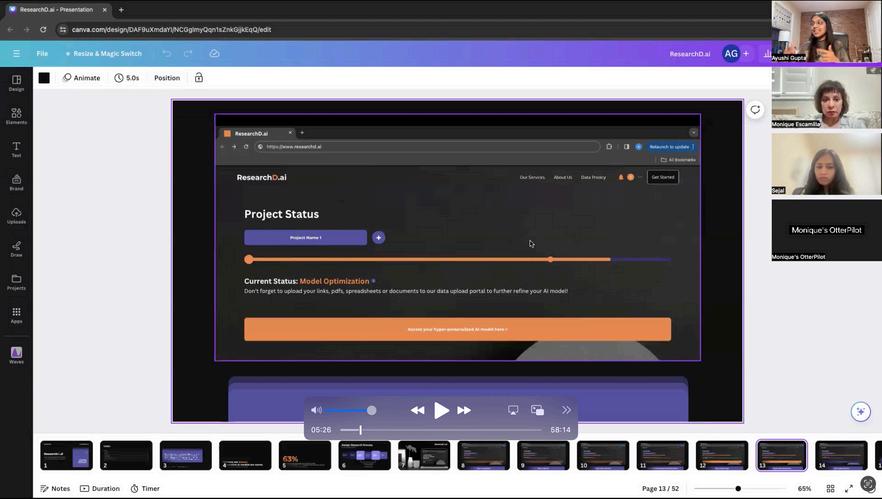Screen dimensions: 882x499
Task: Open the Apps panel
Action: (16, 315)
